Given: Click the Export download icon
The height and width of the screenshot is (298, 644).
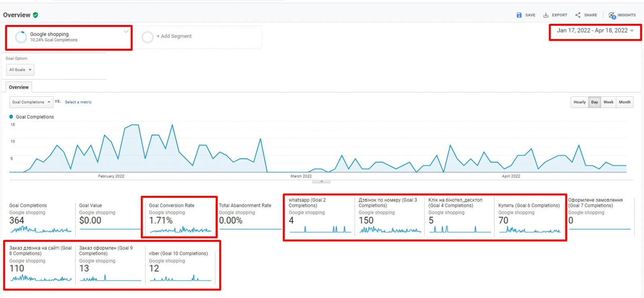Looking at the screenshot, I should (546, 15).
